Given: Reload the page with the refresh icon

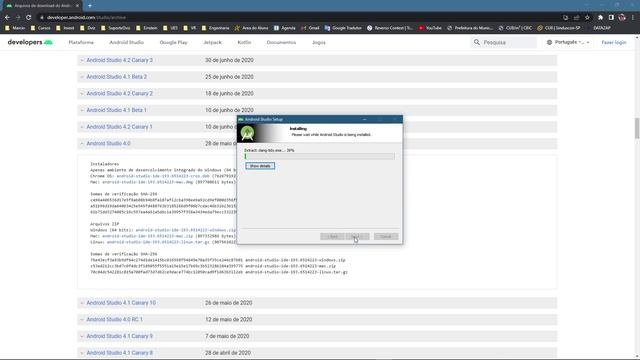Looking at the screenshot, I should [29, 18].
